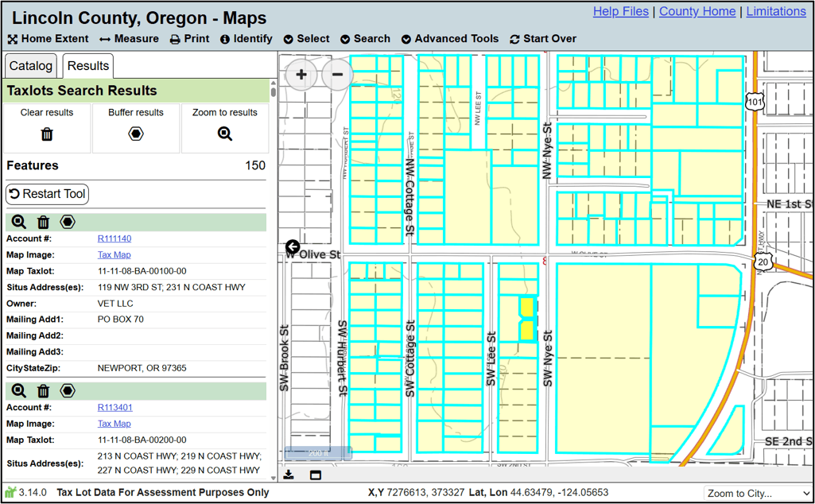Click US 101 highway shield
This screenshot has width=815, height=504.
[755, 101]
